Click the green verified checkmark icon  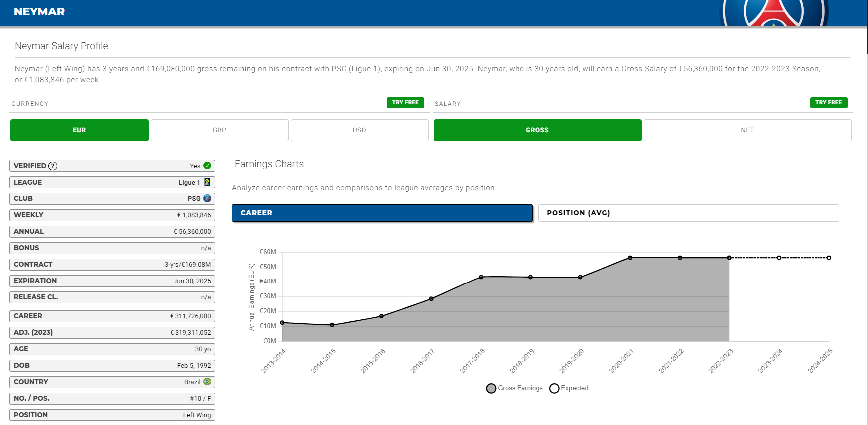(x=207, y=166)
